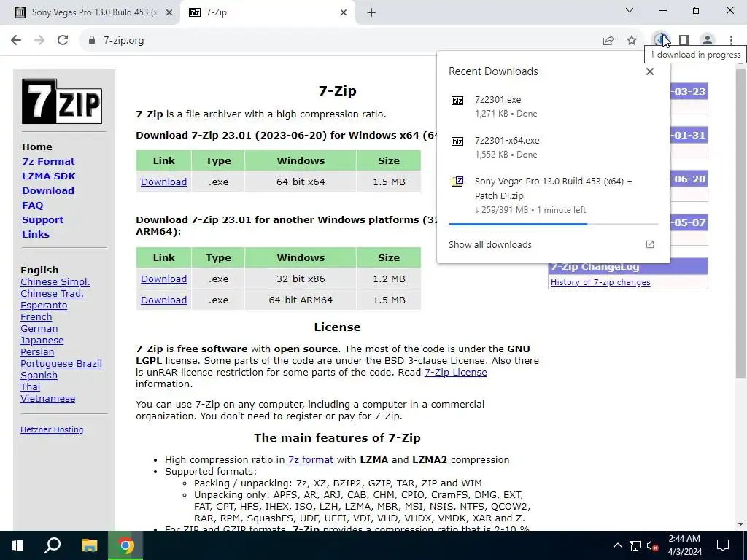
Task: Reload the 7-zip.org page
Action: point(63,41)
